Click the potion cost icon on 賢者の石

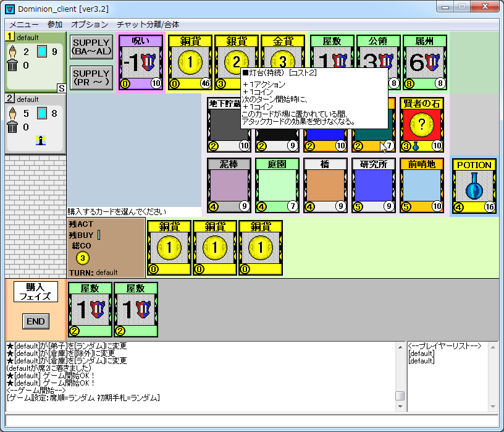pos(416,146)
